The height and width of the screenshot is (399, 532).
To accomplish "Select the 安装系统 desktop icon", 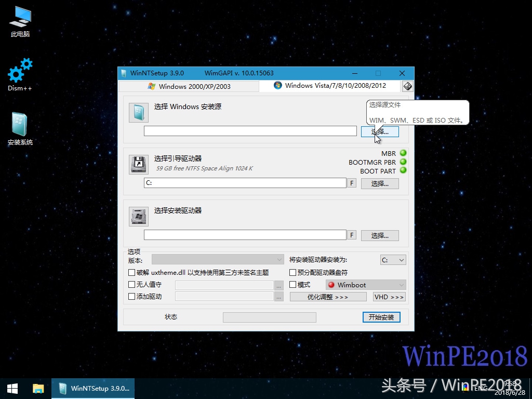I will click(x=20, y=129).
